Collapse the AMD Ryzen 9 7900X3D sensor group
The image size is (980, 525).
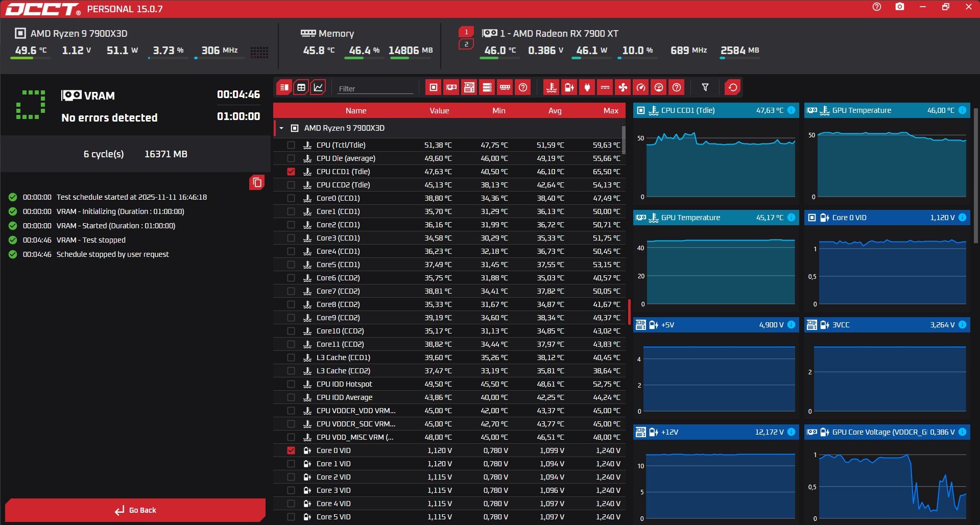coord(281,128)
